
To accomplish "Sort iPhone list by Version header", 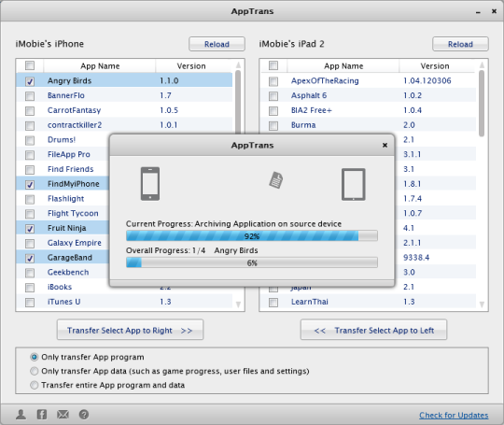I will [191, 66].
